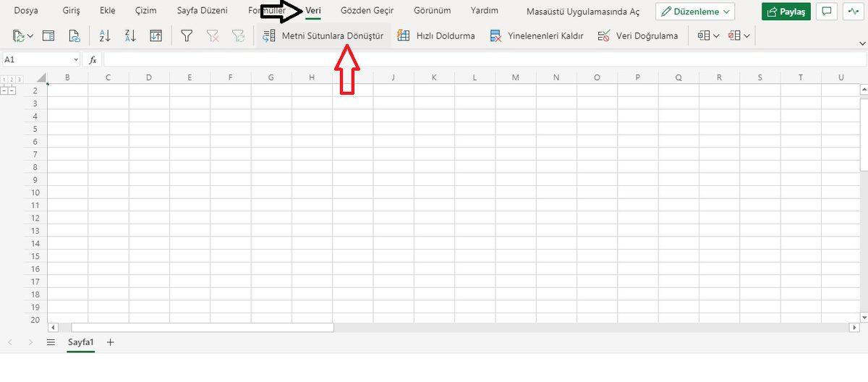The height and width of the screenshot is (382, 868).
Task: Open the Gözden Geçir tab
Action: [367, 11]
